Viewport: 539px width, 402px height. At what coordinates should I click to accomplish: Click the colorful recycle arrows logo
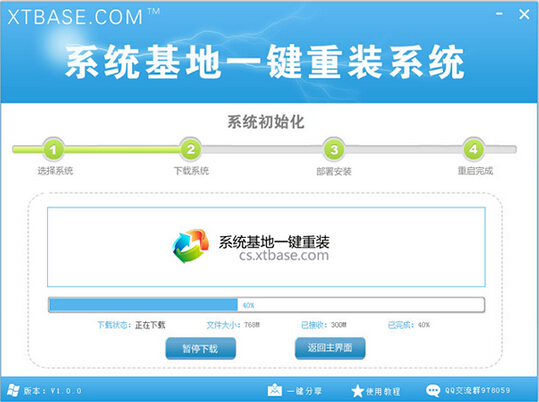click(x=190, y=246)
